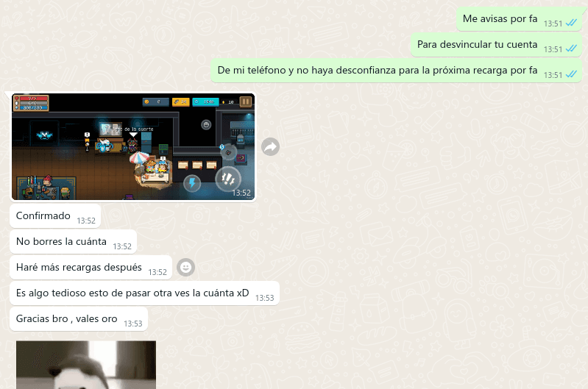Click the blue gem counter in game screenshot

point(205,102)
